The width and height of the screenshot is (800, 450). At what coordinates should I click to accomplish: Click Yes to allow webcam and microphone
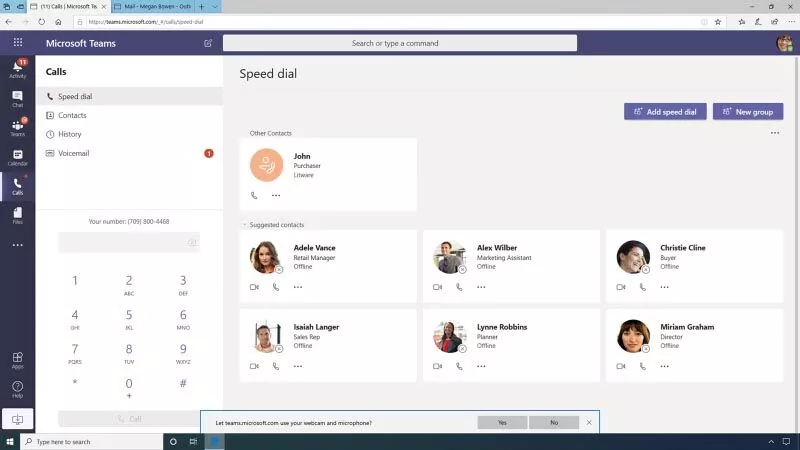502,423
